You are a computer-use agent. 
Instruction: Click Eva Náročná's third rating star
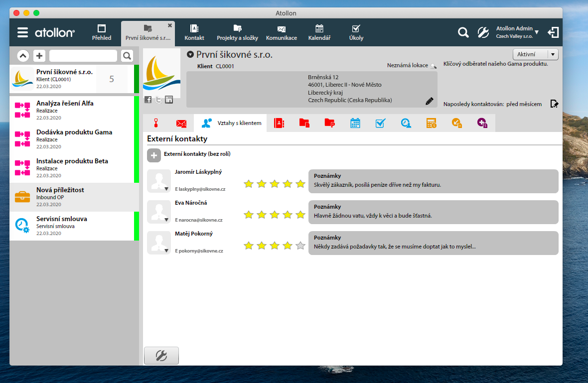[275, 215]
